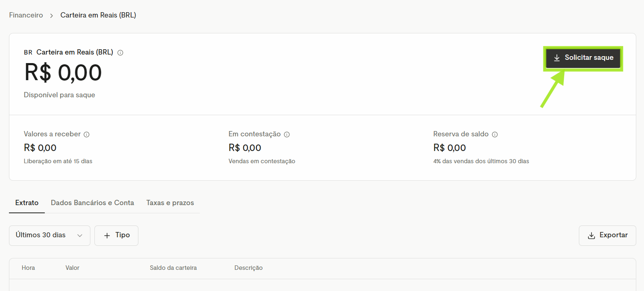Click the Disponível para saque label
The width and height of the screenshot is (644, 291).
coord(59,95)
